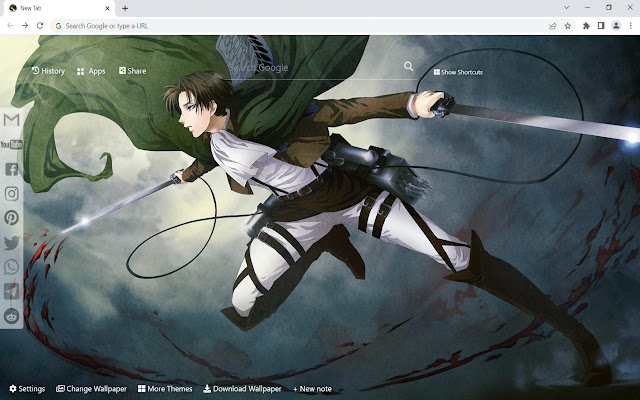Open Instagram sidebar icon
Image resolution: width=640 pixels, height=400 pixels.
coord(11,193)
